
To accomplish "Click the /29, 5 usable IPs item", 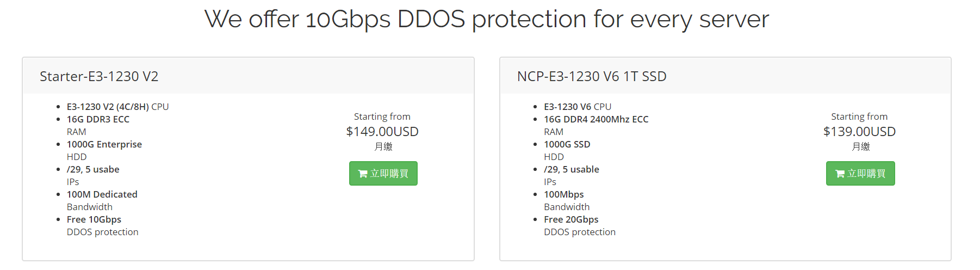I will 571,169.
